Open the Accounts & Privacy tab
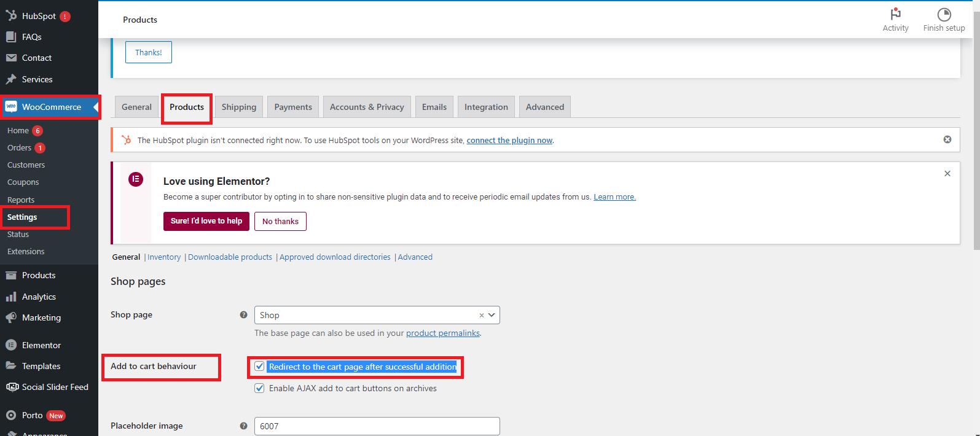Image resolution: width=980 pixels, height=436 pixels. (x=367, y=107)
